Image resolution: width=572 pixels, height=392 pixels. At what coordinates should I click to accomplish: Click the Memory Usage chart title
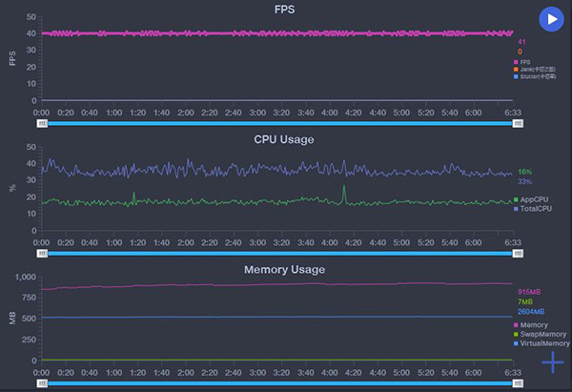coord(284,269)
